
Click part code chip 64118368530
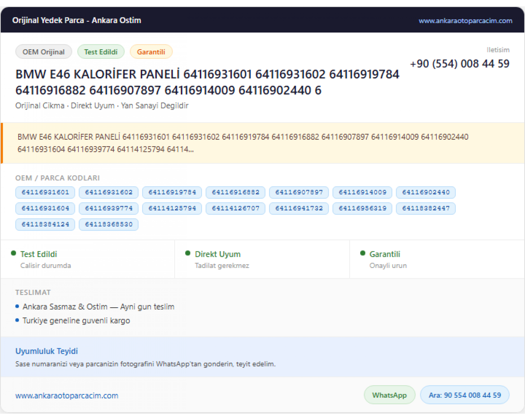pyautogui.click(x=108, y=224)
